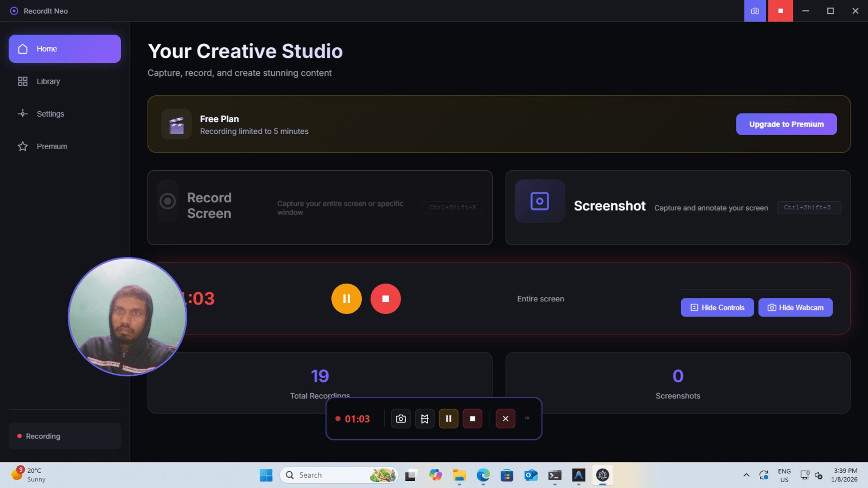The height and width of the screenshot is (488, 868).
Task: Click Upgrade to Premium button
Action: click(x=786, y=124)
